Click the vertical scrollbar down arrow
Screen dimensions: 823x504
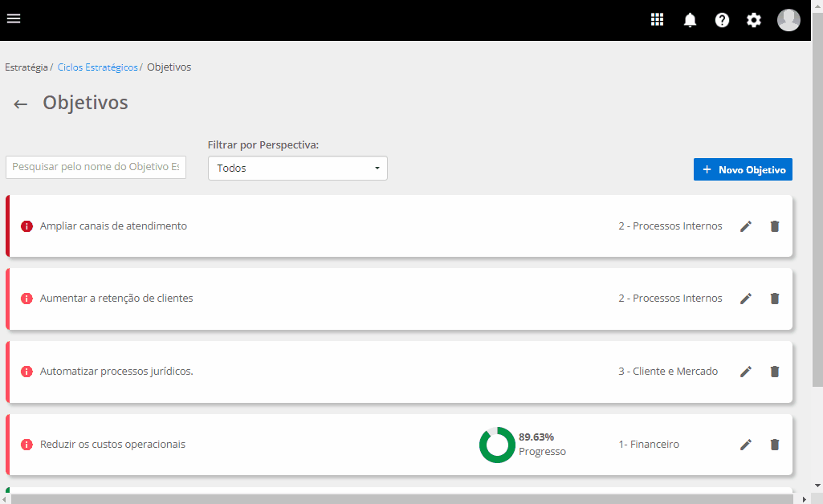tap(817, 486)
